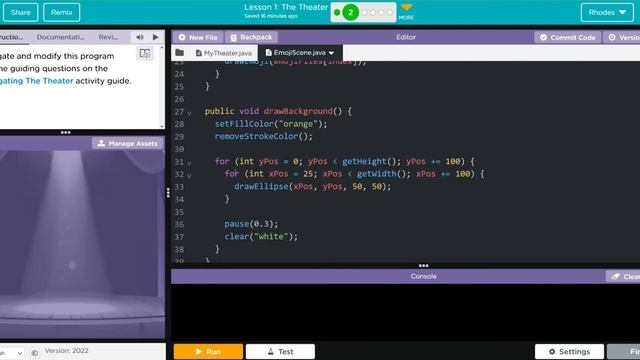
Task: Click inside the black console output area
Action: pyautogui.click(x=405, y=312)
